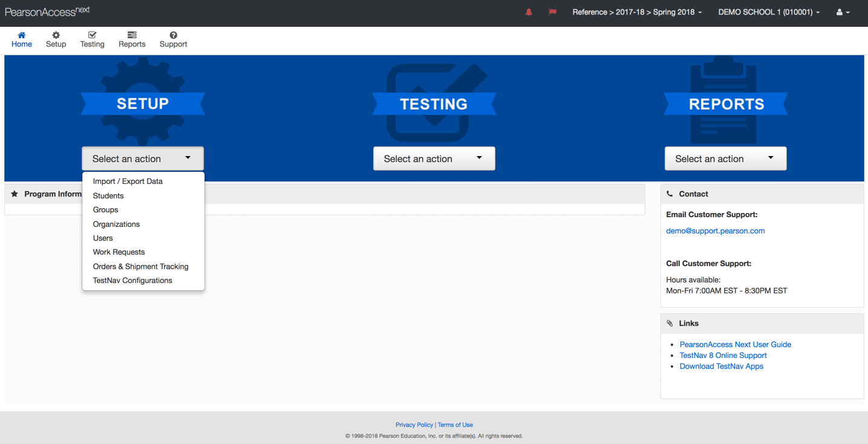Open the PearsonAccess Next User Guide link
Image resolution: width=868 pixels, height=444 pixels.
point(735,345)
